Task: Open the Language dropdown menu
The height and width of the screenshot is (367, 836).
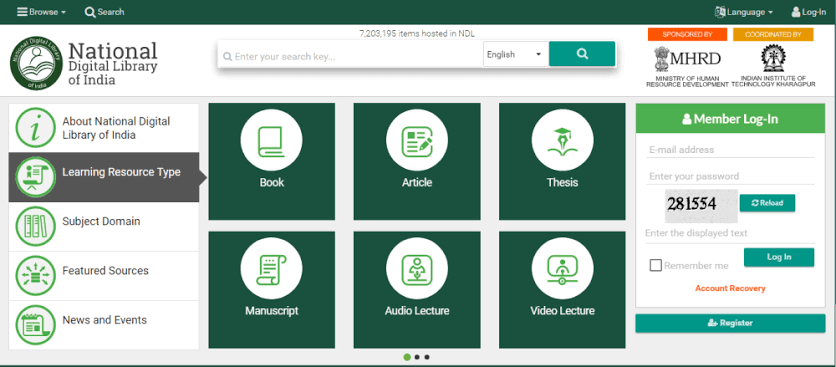Action: [744, 12]
